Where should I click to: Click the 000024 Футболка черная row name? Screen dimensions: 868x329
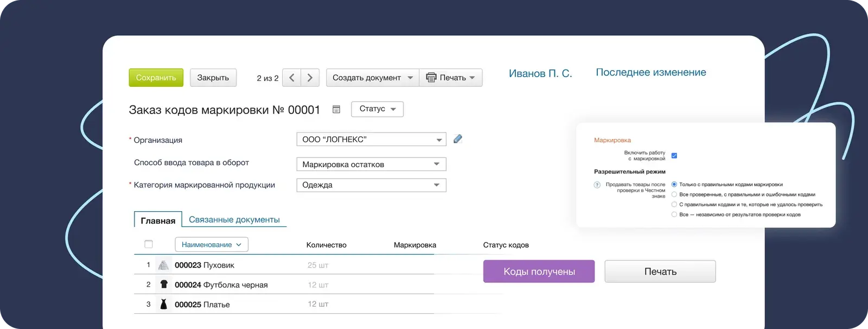click(221, 285)
